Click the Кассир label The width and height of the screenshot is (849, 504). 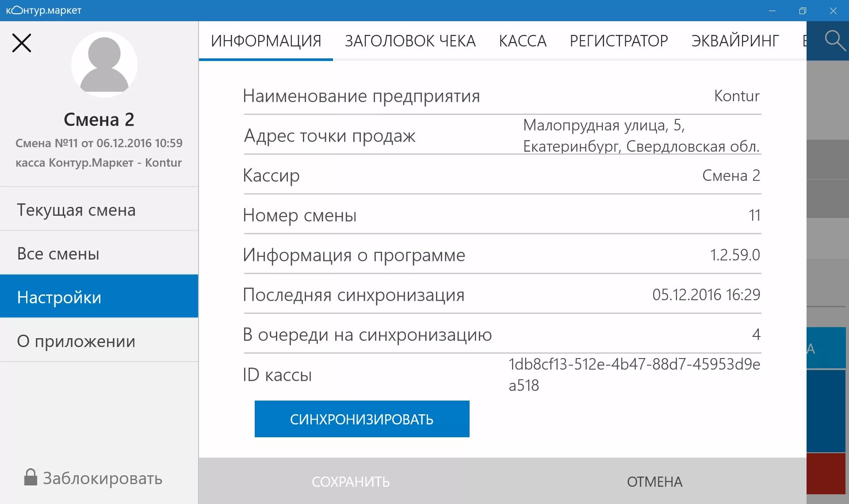click(271, 176)
